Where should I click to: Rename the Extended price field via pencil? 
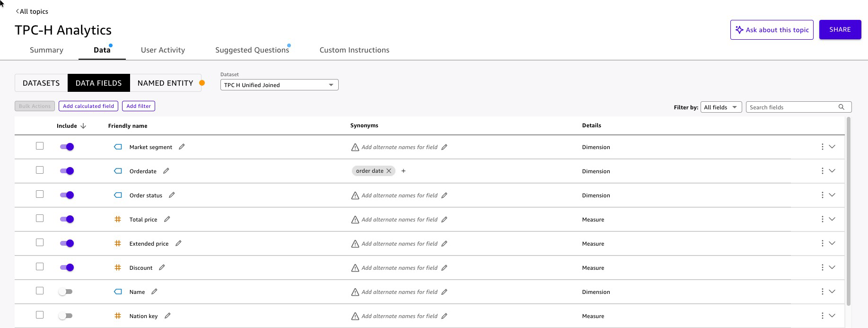click(x=178, y=243)
